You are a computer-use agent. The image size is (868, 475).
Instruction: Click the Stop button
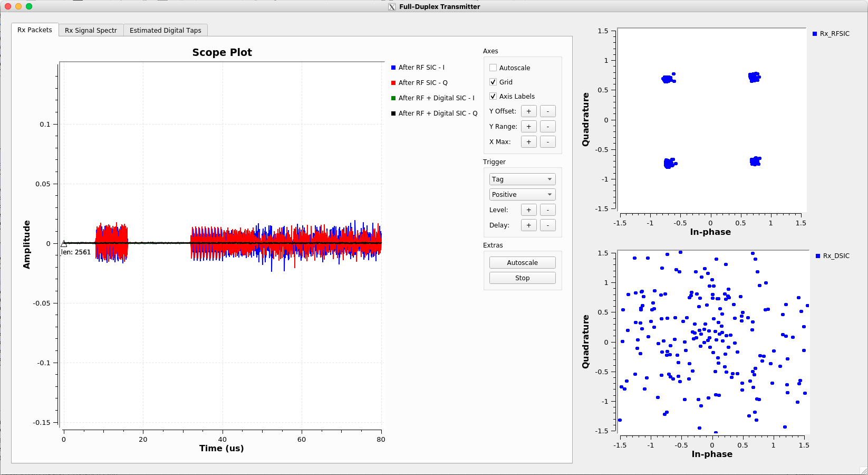pos(522,278)
